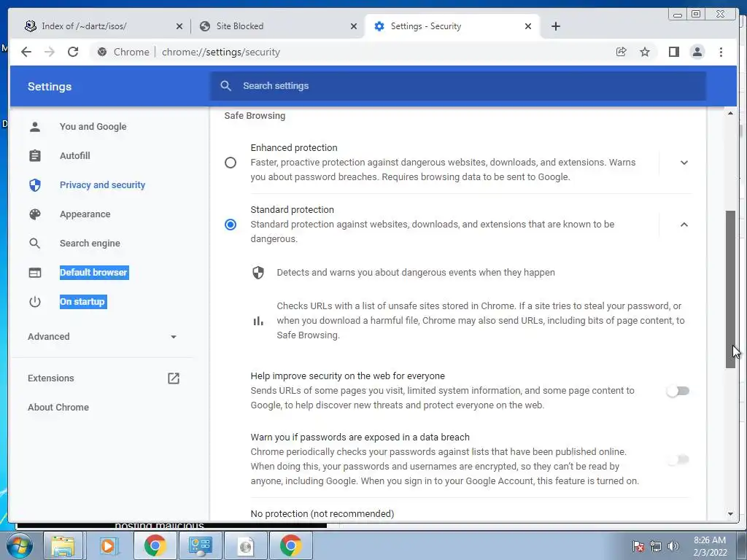
Task: Click the second Chrome taskbar icon
Action: (290, 545)
